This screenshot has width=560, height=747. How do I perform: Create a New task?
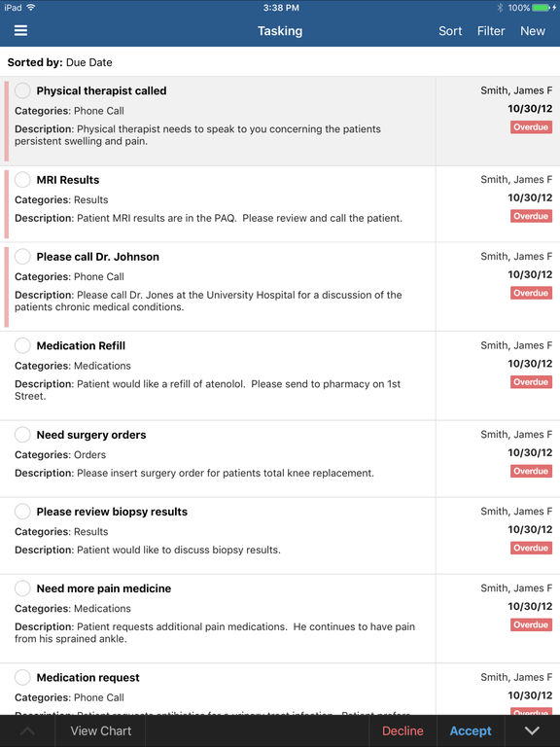pos(533,31)
